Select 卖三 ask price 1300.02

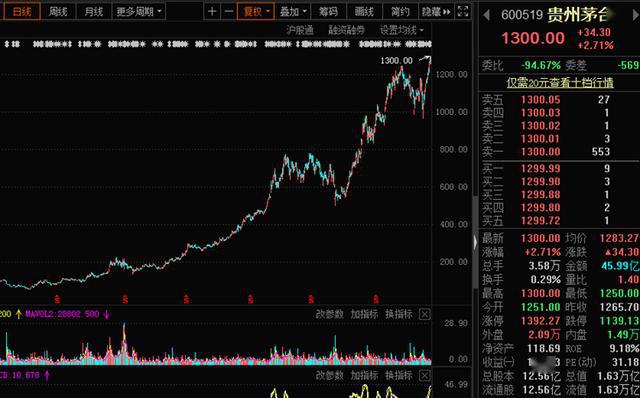tap(541, 126)
